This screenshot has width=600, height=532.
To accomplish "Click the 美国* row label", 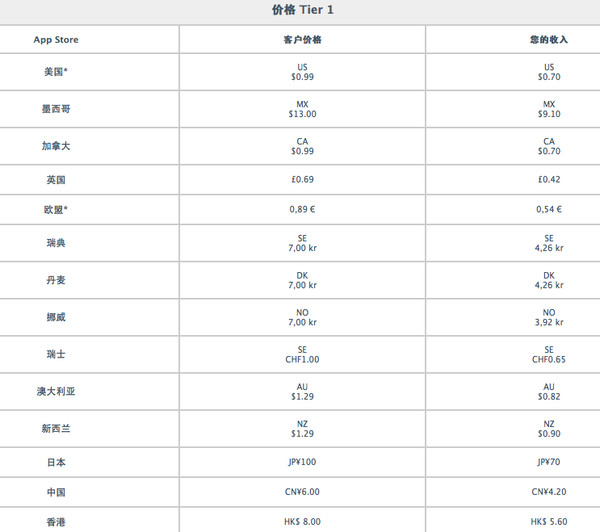I will [x=56, y=72].
